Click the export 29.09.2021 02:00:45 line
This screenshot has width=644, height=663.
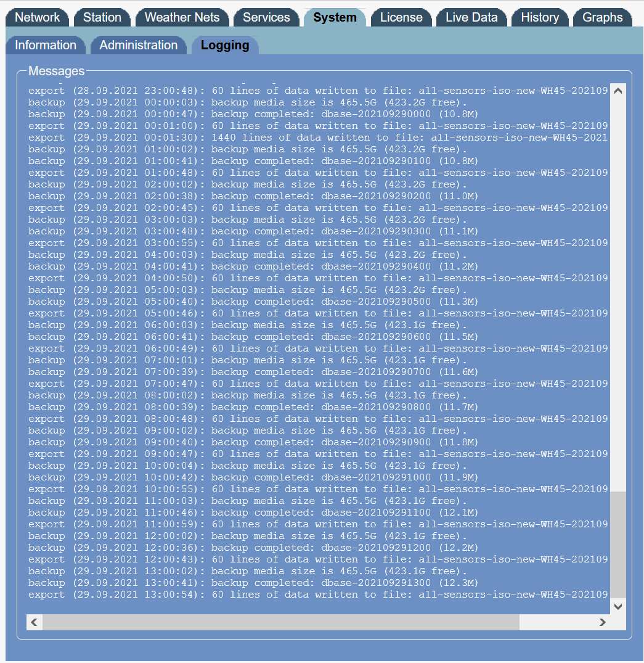coord(318,208)
